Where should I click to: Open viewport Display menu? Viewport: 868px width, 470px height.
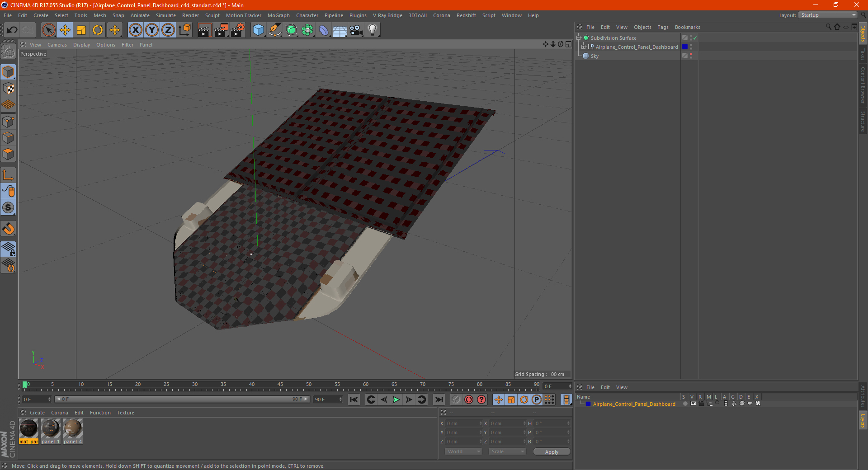(81, 45)
